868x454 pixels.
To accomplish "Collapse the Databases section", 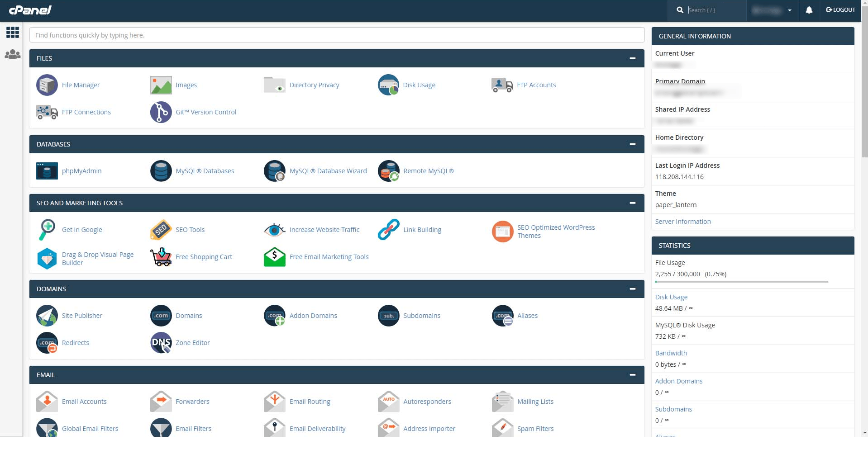I will tap(633, 144).
